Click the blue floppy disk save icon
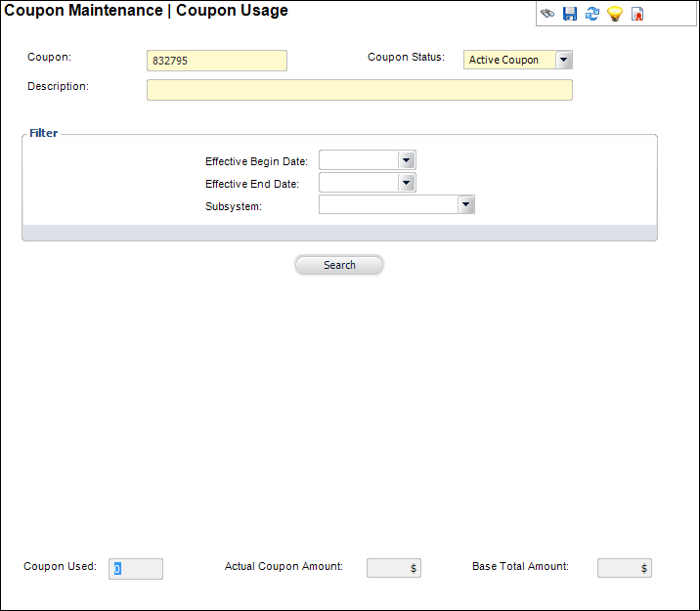700x611 pixels. point(570,14)
